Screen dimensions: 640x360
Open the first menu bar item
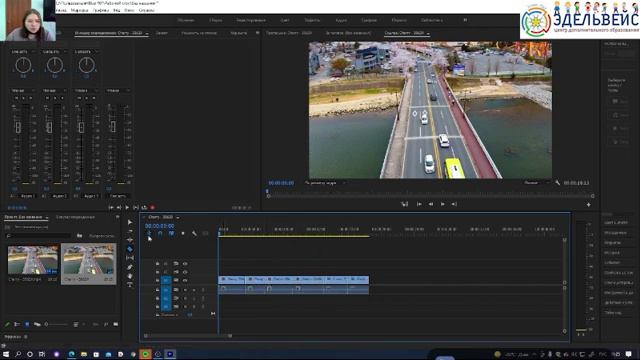60,10
